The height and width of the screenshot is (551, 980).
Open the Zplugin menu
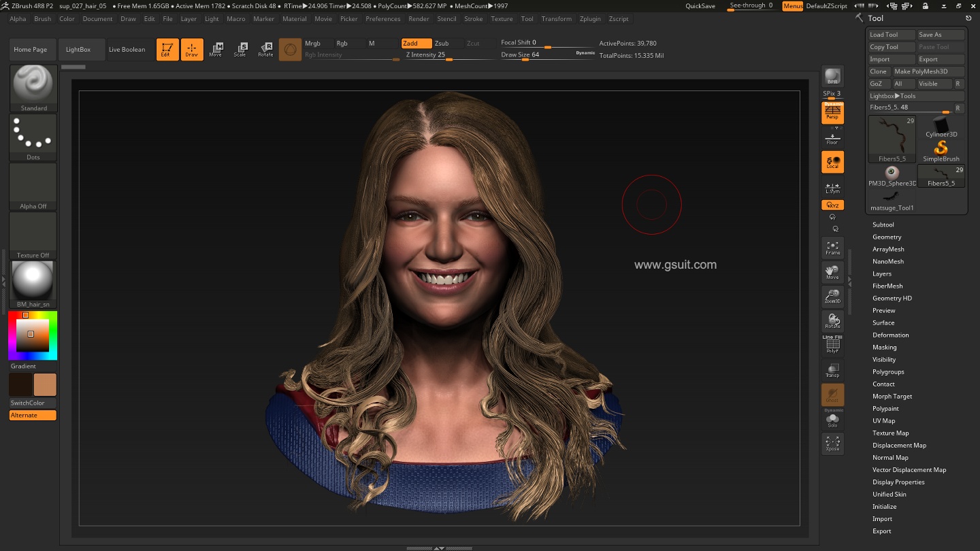(x=590, y=19)
